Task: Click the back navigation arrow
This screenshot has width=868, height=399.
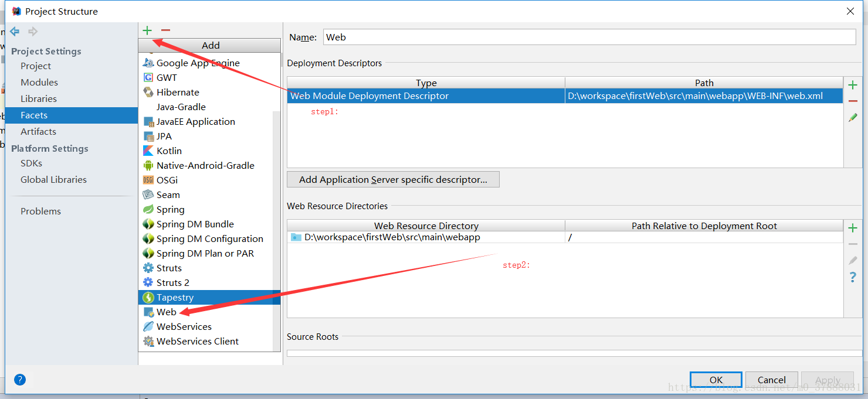Action: point(15,32)
